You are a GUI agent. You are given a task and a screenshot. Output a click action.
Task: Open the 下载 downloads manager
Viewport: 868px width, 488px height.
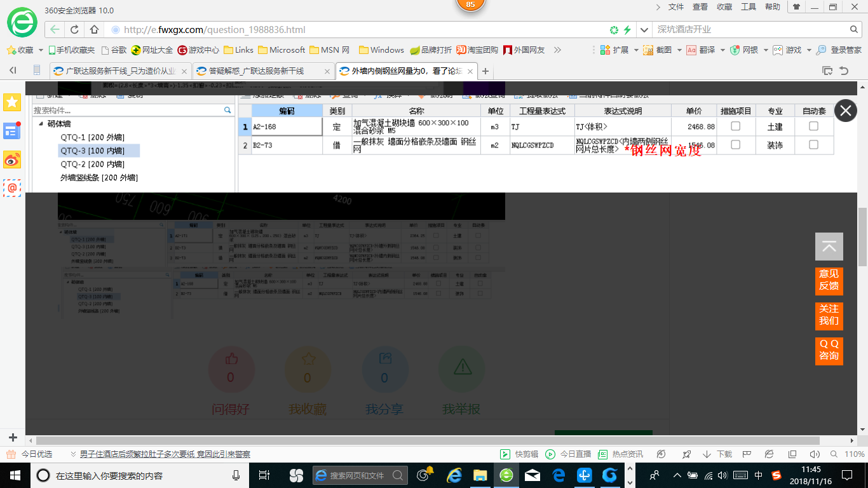click(x=717, y=454)
